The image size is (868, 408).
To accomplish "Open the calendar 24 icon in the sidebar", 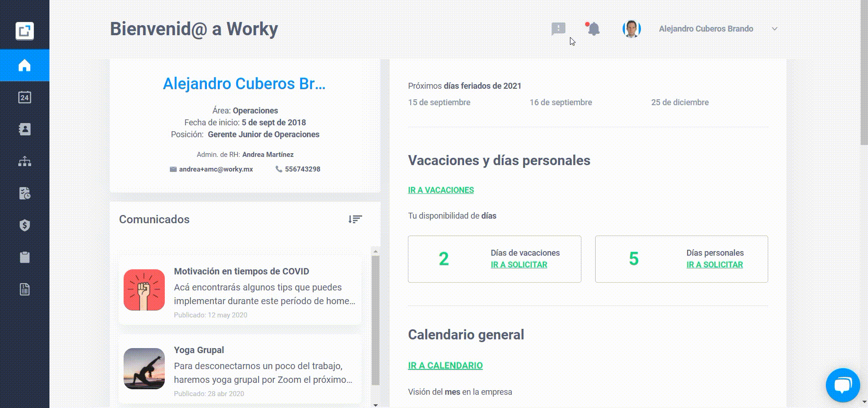I will point(25,97).
